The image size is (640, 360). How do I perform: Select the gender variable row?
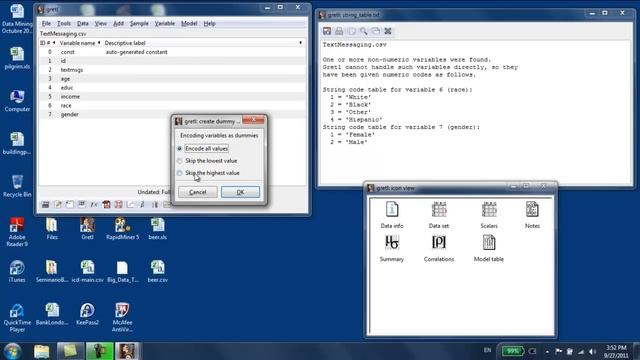pos(172,115)
